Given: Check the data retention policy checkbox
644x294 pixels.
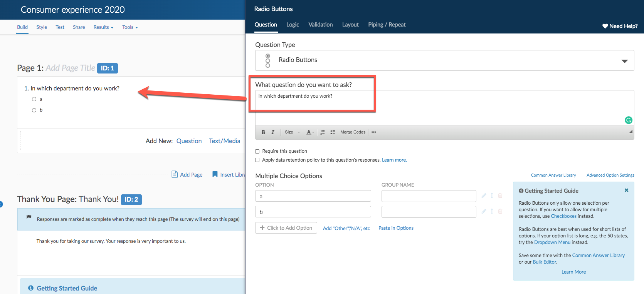Looking at the screenshot, I should pos(257,160).
